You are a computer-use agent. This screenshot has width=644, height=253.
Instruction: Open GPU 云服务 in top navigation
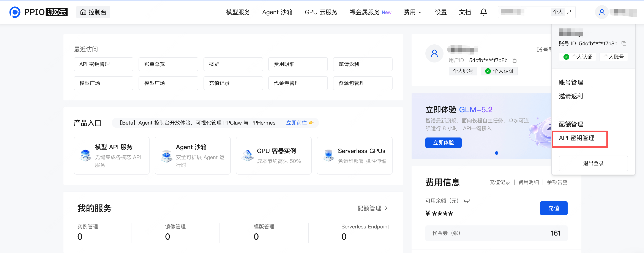coord(321,12)
